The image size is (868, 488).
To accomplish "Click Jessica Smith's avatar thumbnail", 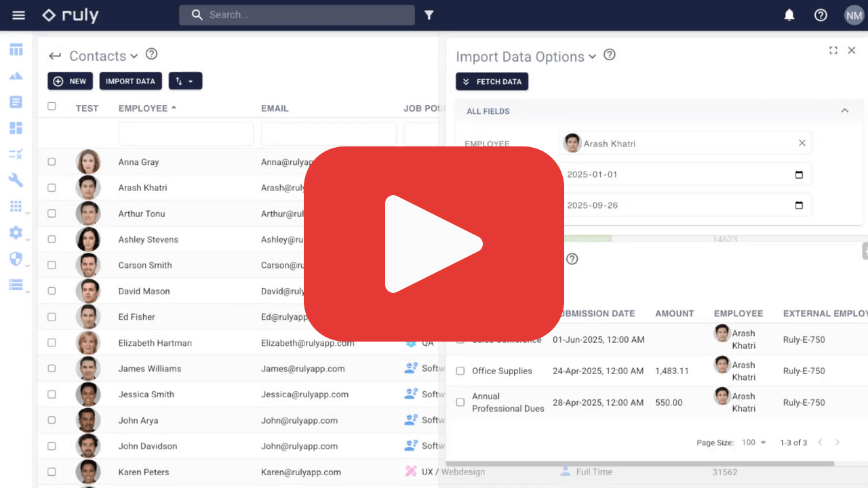I will click(88, 394).
